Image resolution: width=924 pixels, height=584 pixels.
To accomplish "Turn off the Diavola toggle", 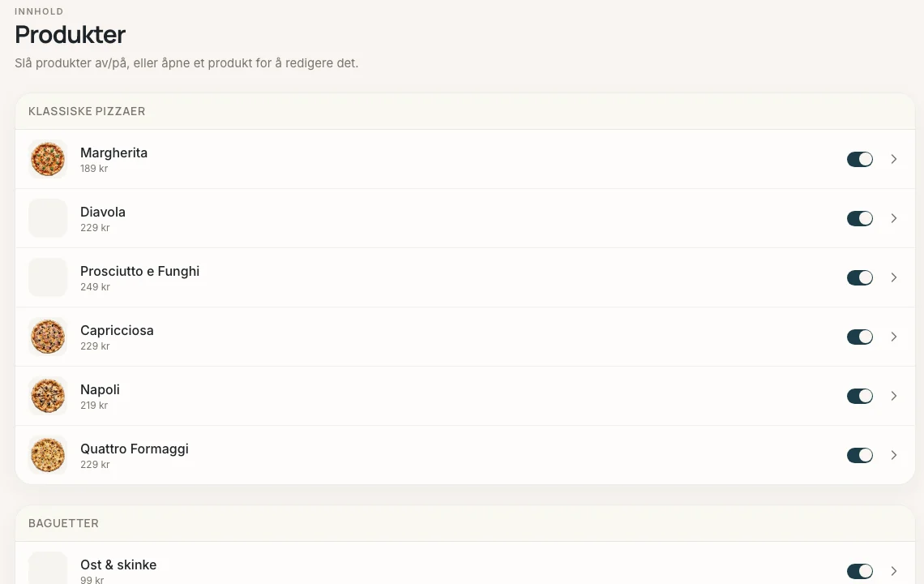I will (860, 218).
